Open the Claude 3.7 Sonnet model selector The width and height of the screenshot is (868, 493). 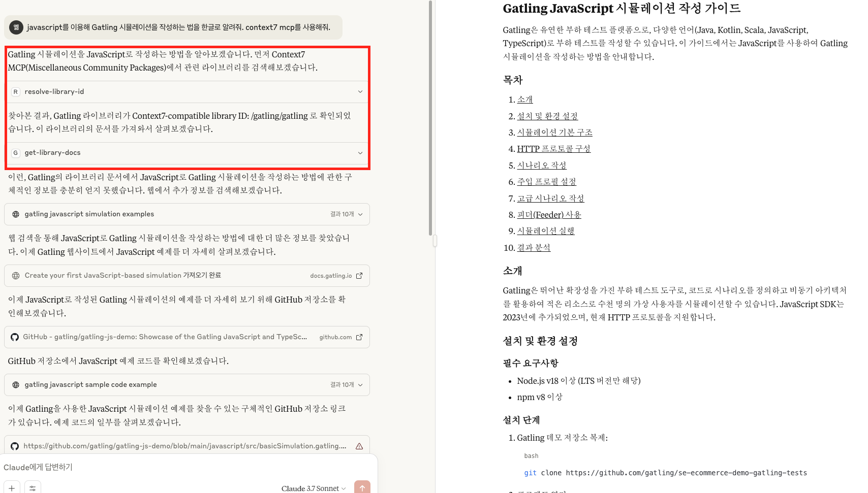[x=314, y=488]
